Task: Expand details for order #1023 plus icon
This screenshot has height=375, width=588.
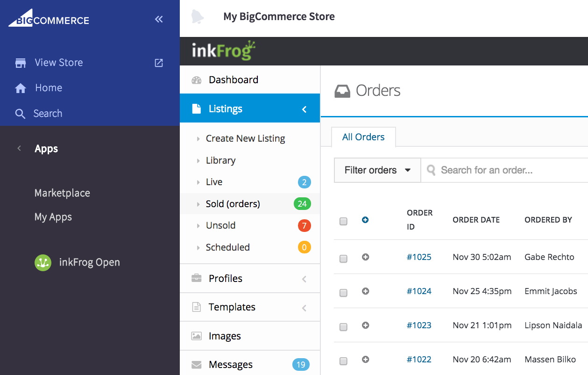Action: [366, 325]
